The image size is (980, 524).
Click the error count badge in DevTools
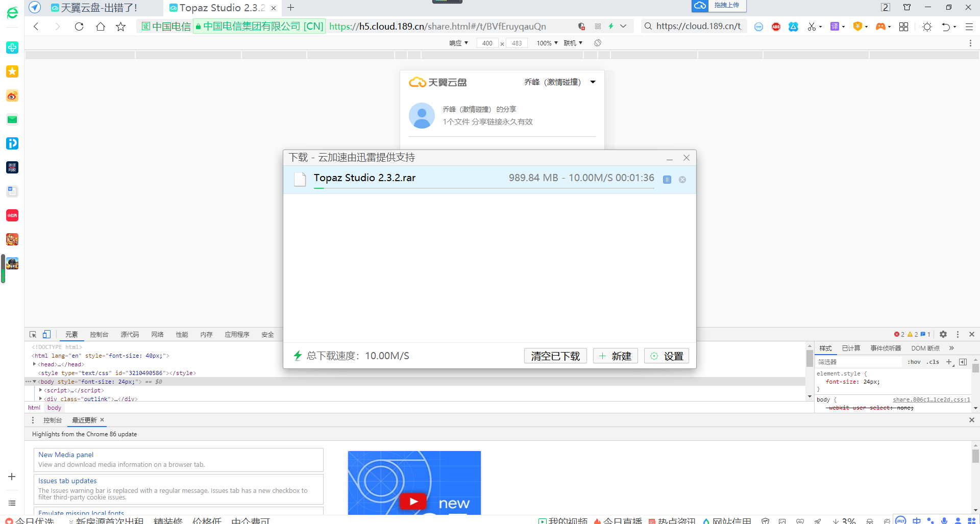(x=899, y=334)
